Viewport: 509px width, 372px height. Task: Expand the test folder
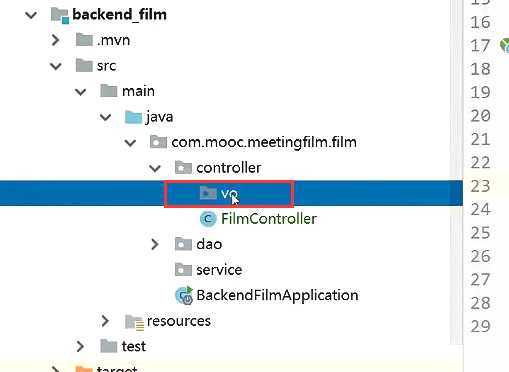click(x=80, y=346)
